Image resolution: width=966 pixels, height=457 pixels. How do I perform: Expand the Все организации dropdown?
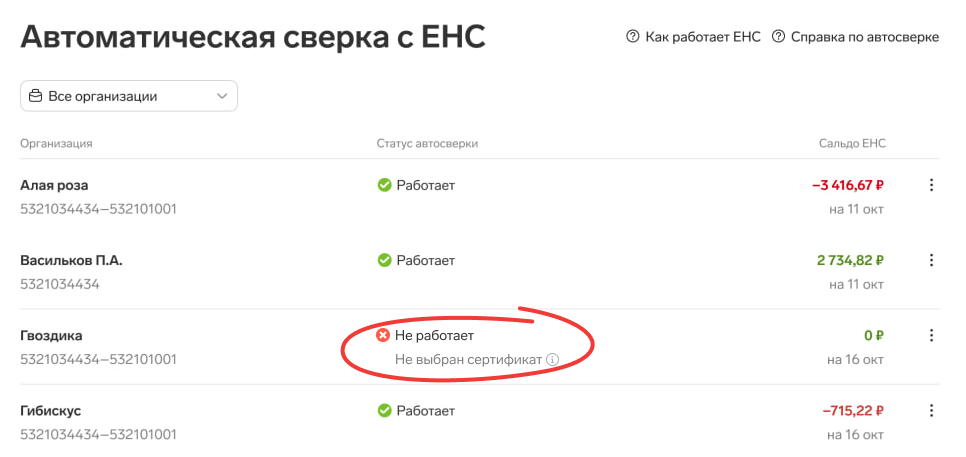point(129,96)
